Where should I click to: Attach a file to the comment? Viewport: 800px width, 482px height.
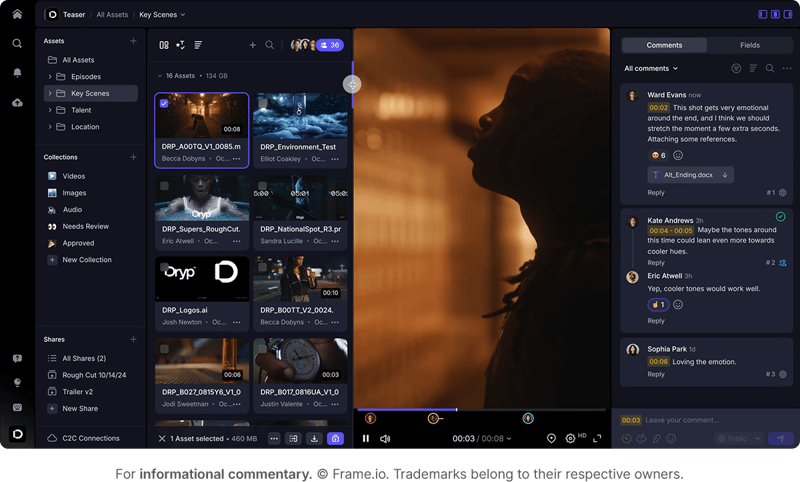tap(657, 438)
